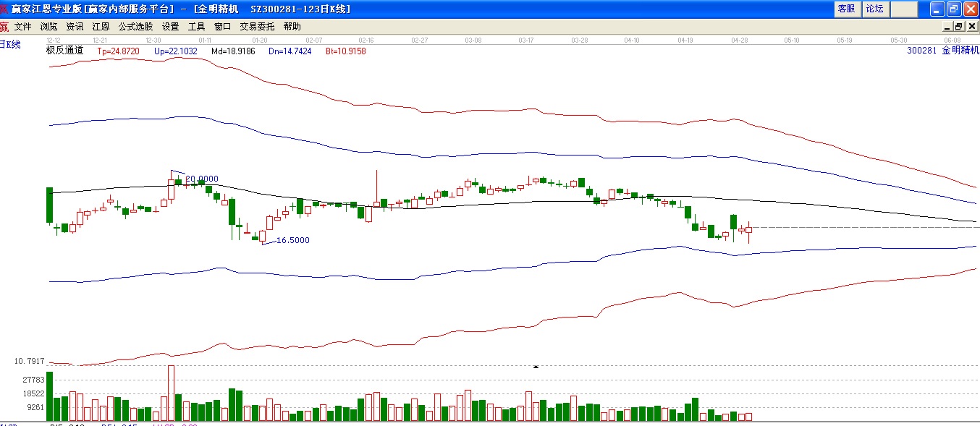Click the blank button next to 论坛

tap(904, 9)
